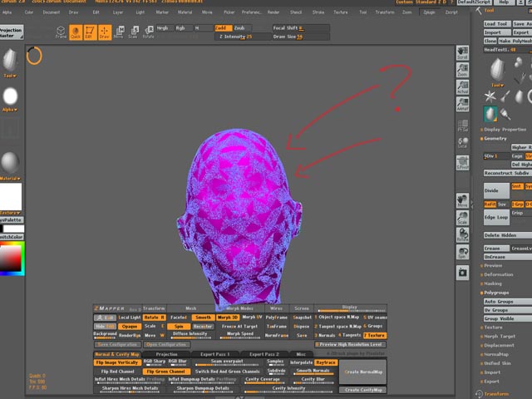Collapse the Geometry section
Viewport: 532px width, 399px height.
tap(495, 139)
